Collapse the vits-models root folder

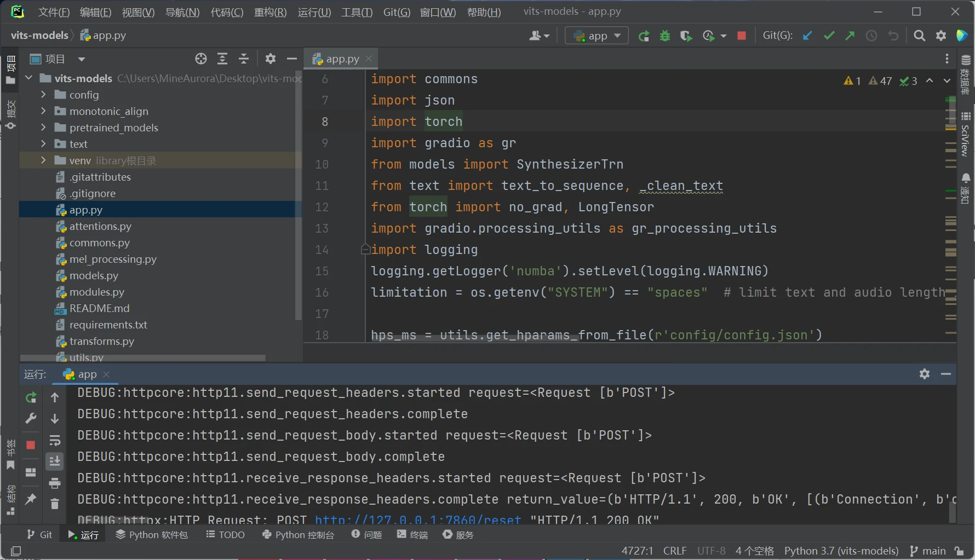click(29, 78)
